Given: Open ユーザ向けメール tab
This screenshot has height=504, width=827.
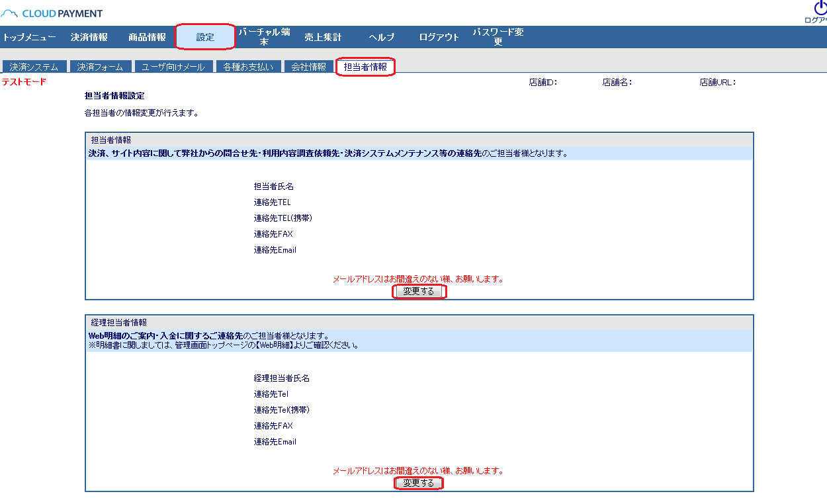Looking at the screenshot, I should [x=173, y=67].
